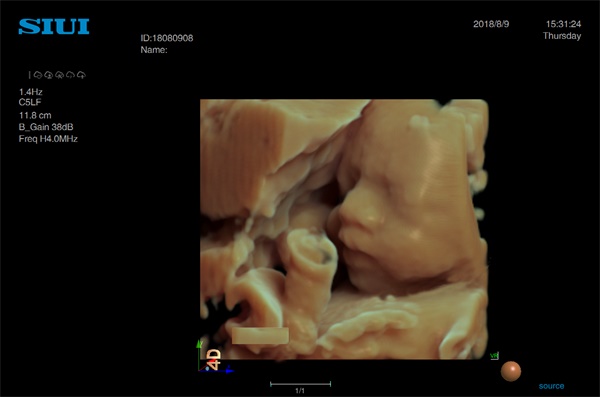The height and width of the screenshot is (397, 600).
Task: Click the fifth cloud upload icon
Action: (81, 75)
